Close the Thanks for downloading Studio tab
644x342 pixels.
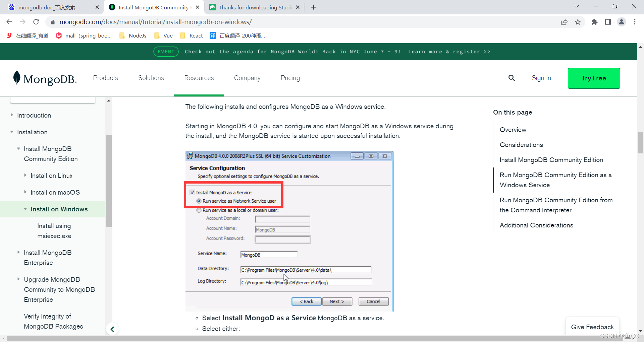coord(298,7)
